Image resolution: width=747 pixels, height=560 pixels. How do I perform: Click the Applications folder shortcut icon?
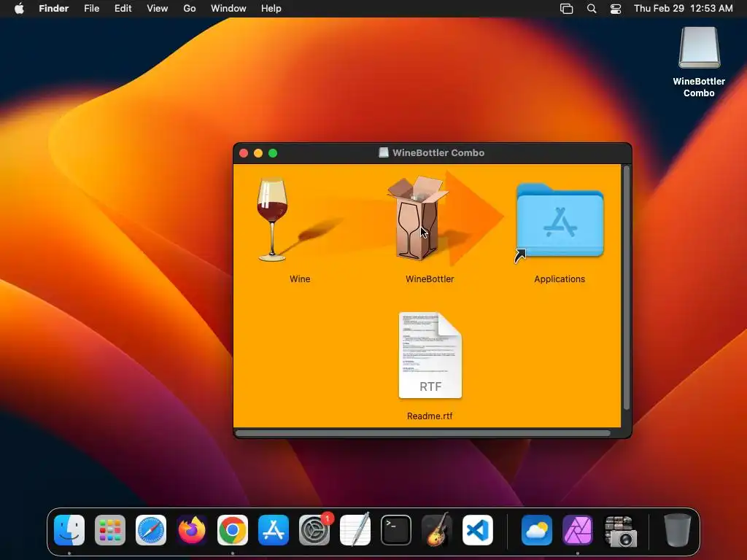(x=560, y=222)
